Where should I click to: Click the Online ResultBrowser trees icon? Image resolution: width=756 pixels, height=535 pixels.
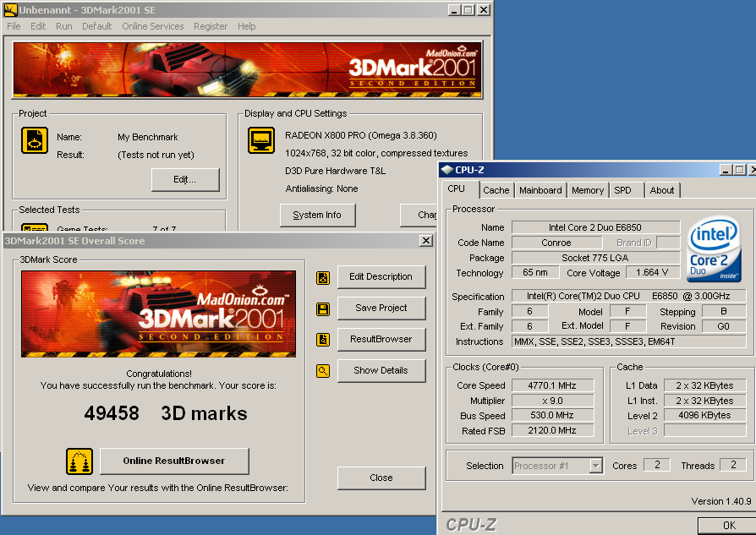click(x=79, y=461)
